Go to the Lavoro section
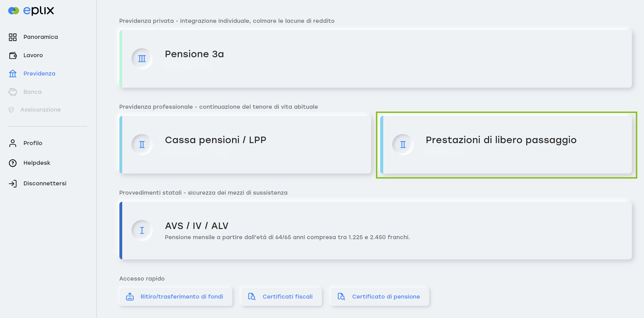Image resolution: width=644 pixels, height=318 pixels. (x=33, y=55)
